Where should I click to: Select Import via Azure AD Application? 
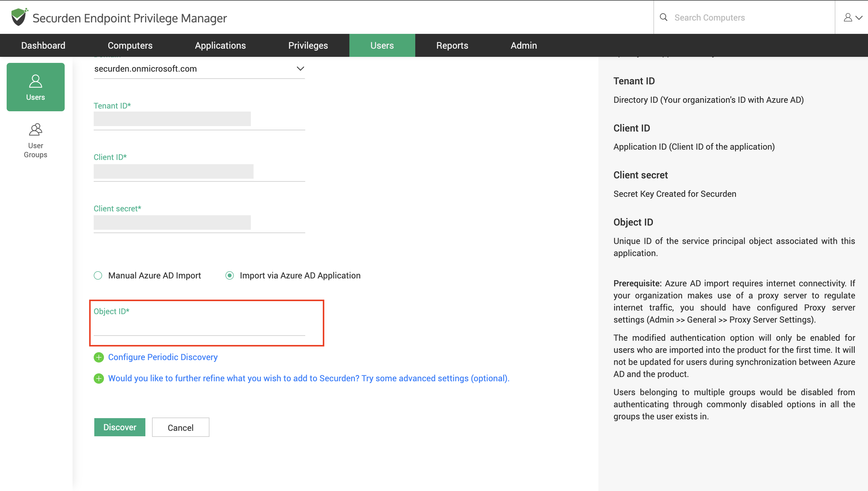230,275
